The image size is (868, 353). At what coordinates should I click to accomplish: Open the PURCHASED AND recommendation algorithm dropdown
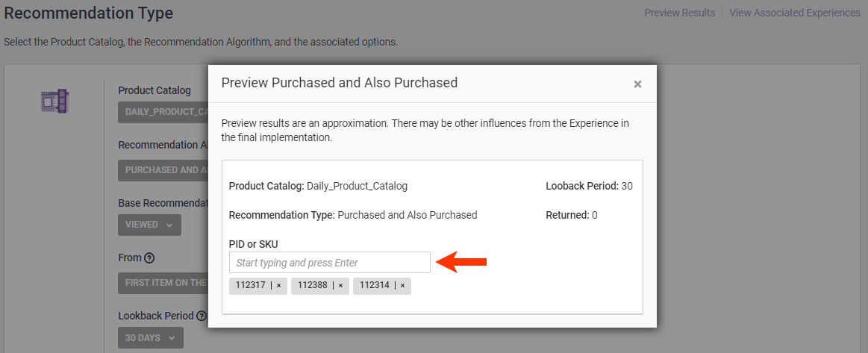[x=163, y=170]
